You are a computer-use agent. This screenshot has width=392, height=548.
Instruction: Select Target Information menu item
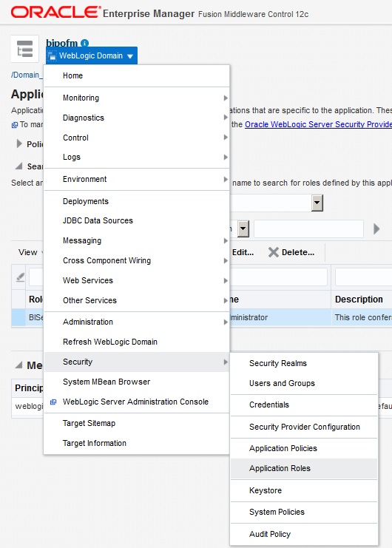tap(137, 443)
